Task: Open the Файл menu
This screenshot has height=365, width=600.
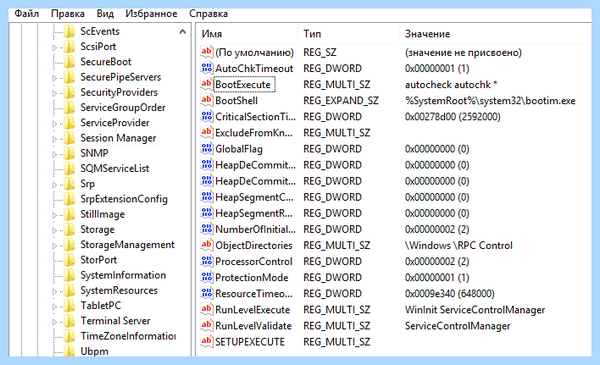Action: pos(26,14)
